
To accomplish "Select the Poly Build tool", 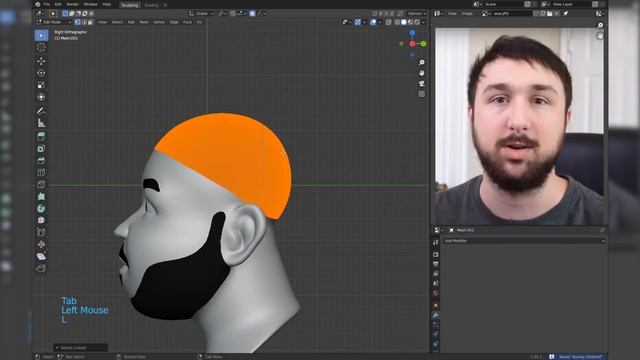I will coord(41,196).
